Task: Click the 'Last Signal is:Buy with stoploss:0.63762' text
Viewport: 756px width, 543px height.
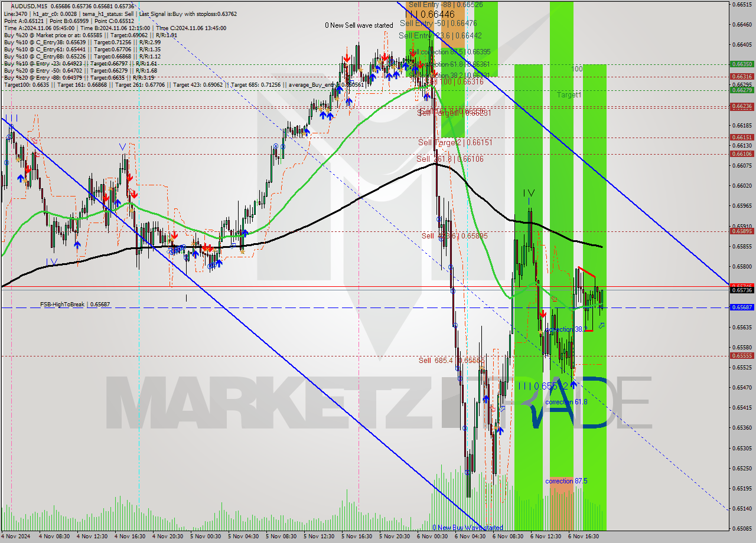Action: 188,14
